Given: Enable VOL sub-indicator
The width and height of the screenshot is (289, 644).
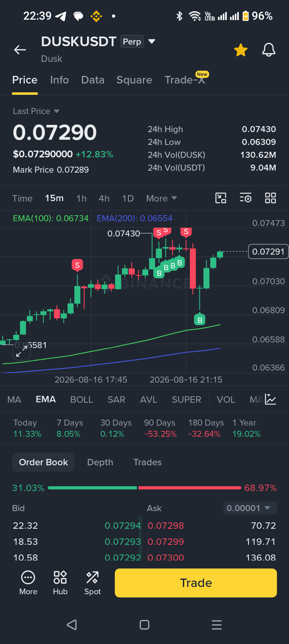Looking at the screenshot, I should (226, 399).
